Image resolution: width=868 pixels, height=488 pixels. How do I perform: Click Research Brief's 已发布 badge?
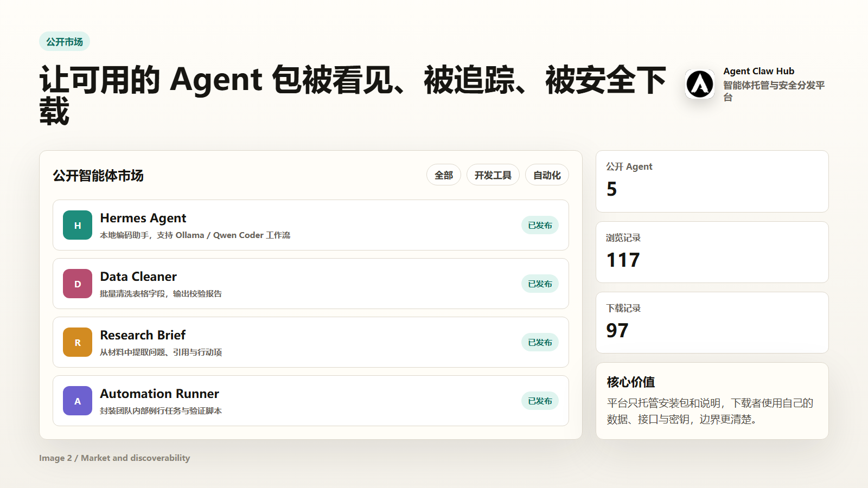click(x=540, y=342)
